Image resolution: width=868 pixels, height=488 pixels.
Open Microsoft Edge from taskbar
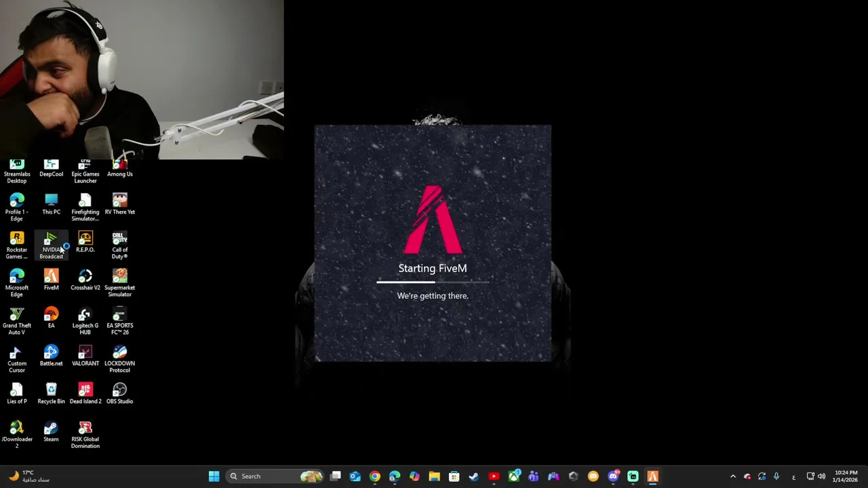[395, 476]
